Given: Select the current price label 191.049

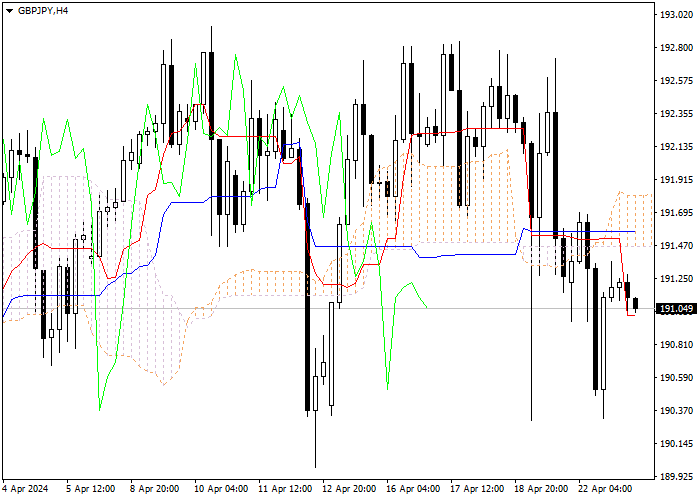Looking at the screenshot, I should (676, 309).
